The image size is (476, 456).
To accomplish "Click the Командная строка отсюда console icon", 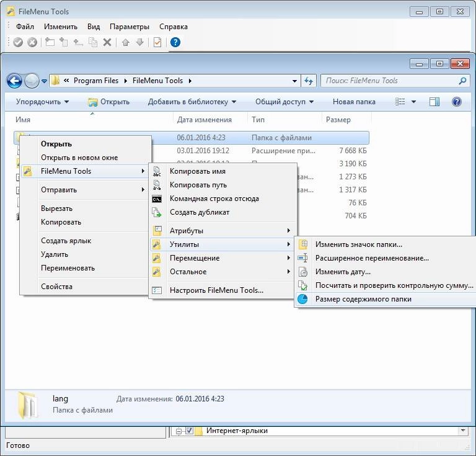I will [157, 199].
